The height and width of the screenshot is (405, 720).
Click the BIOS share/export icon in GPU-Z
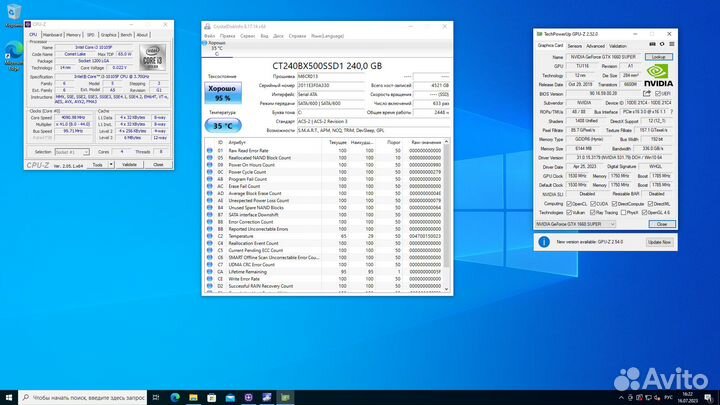tap(647, 94)
